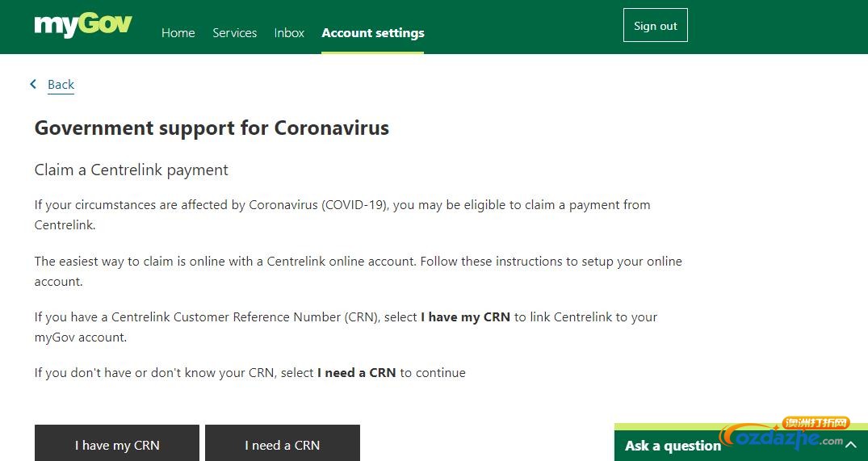Screen dimensions: 868x461
Task: Click the Government support for Coronavirus heading
Action: coord(212,128)
